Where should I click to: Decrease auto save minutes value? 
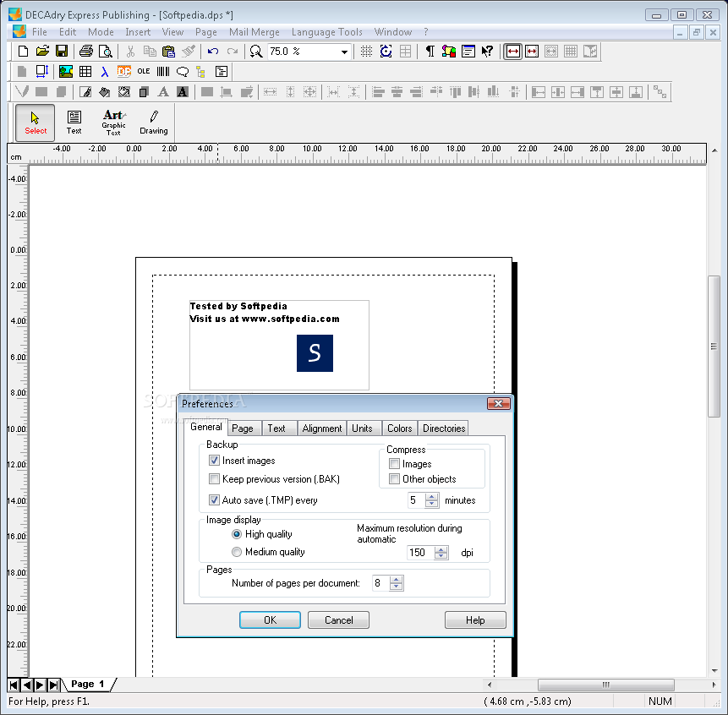432,504
